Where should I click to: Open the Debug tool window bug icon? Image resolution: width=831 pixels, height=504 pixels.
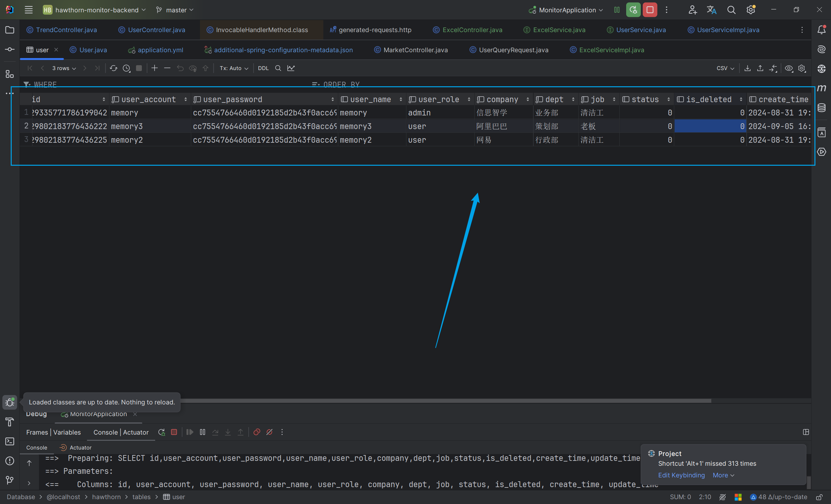[10, 402]
